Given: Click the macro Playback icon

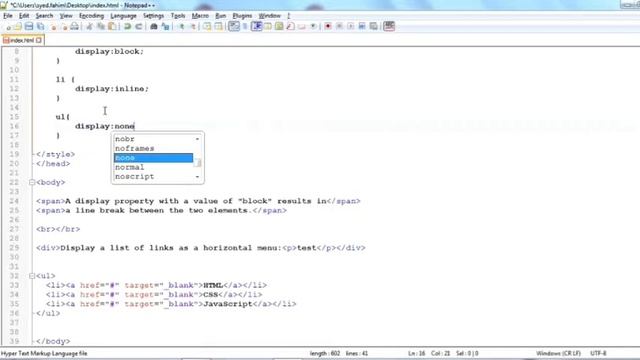Looking at the screenshot, I should tap(351, 27).
